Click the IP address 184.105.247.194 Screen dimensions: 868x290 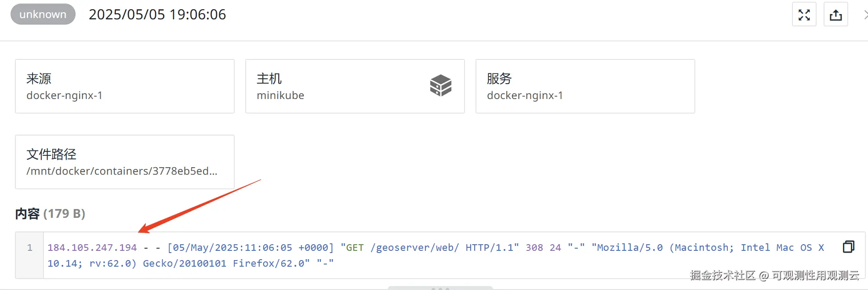[x=92, y=248]
